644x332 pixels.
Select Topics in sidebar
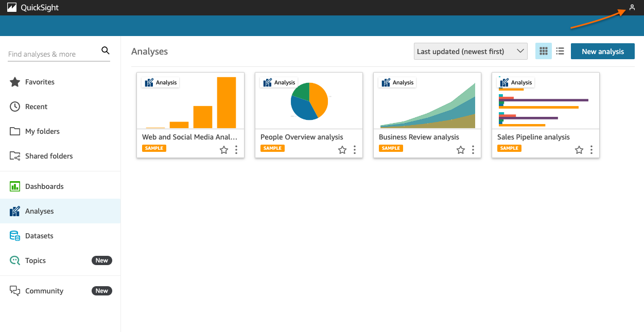[x=60, y=260]
